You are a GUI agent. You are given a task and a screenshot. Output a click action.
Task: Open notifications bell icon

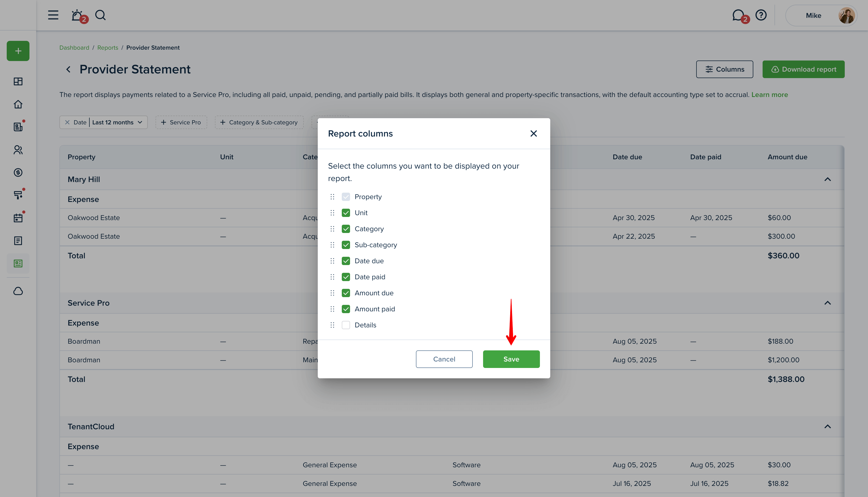[x=78, y=15]
